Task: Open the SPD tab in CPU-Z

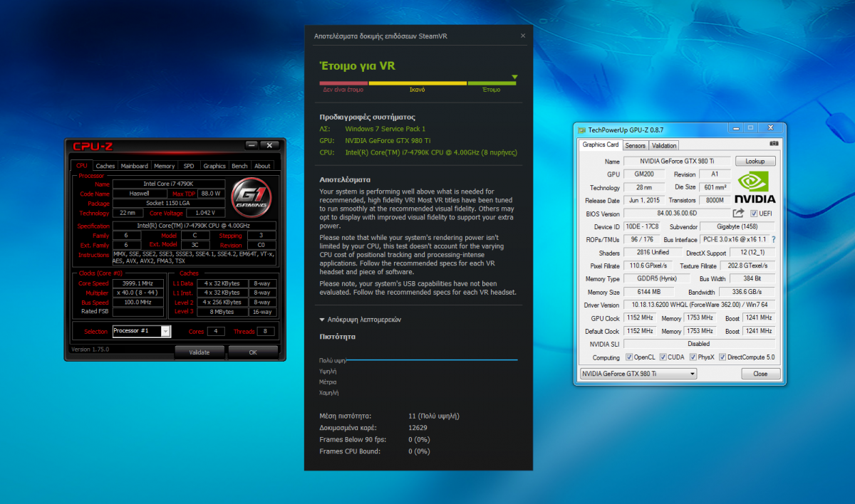Action: (x=189, y=166)
